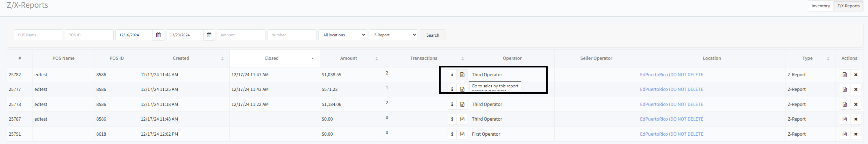Screen dimensions: 868x144
Task: Go to sales icon for report 25791
Action: point(462,134)
